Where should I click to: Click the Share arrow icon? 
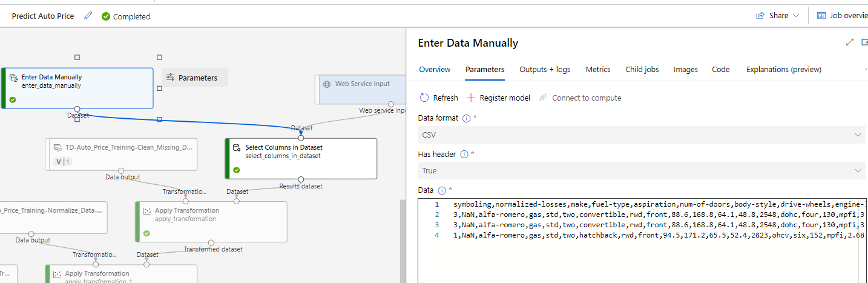[x=760, y=16]
